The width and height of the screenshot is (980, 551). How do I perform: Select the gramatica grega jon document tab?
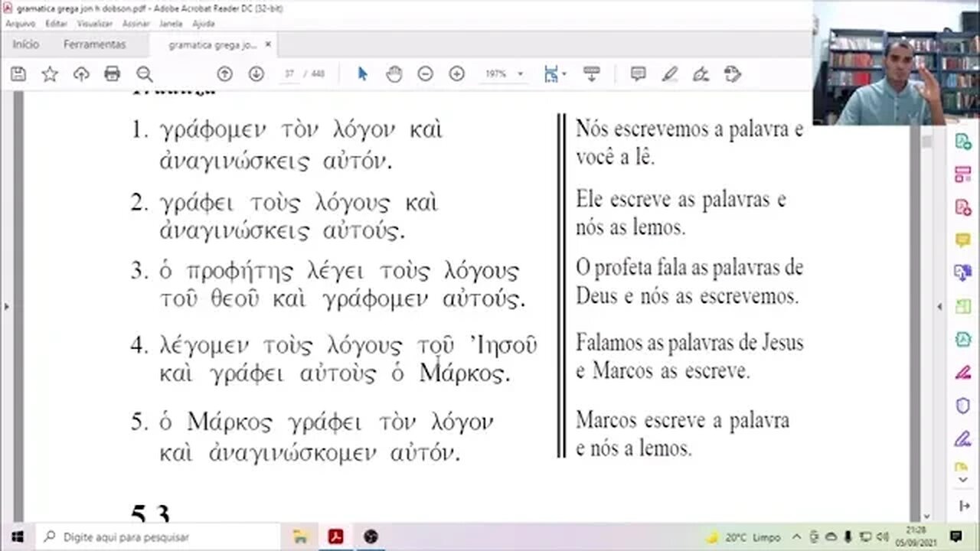point(213,44)
